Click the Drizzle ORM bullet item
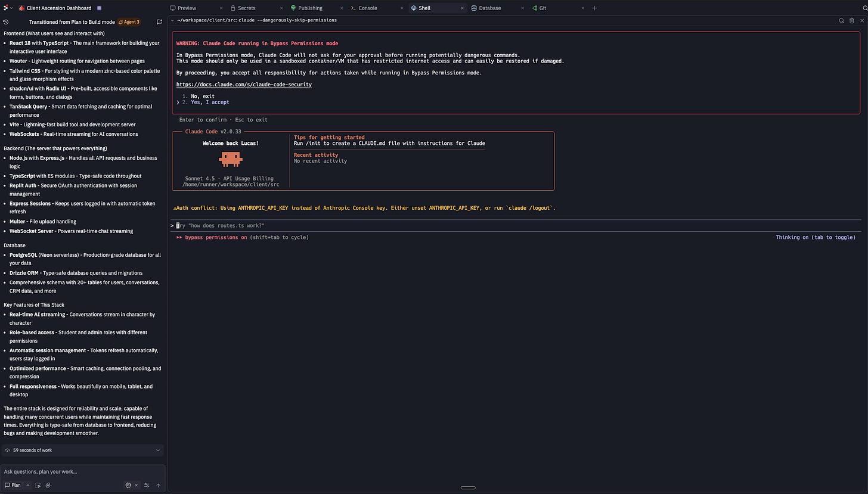This screenshot has height=494, width=868. [75, 273]
